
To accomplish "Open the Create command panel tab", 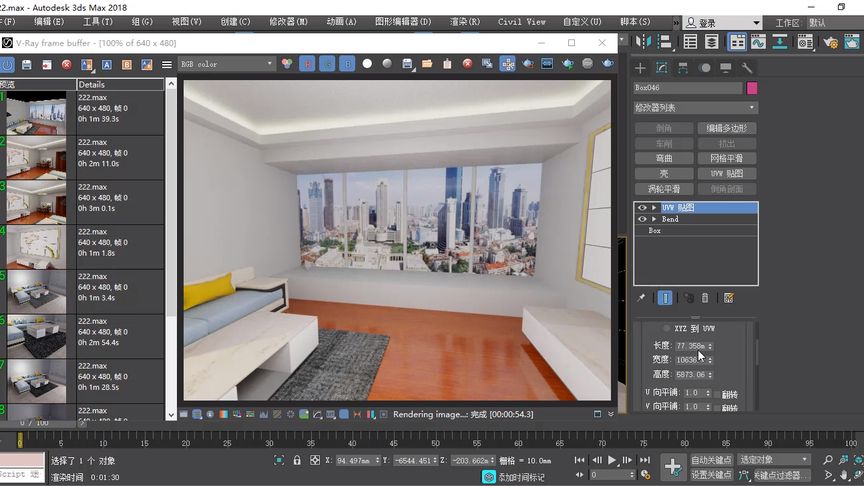I will pos(640,68).
